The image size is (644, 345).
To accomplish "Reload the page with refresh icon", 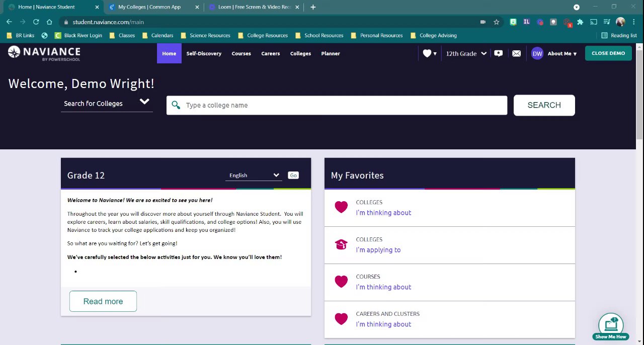I will point(36,22).
